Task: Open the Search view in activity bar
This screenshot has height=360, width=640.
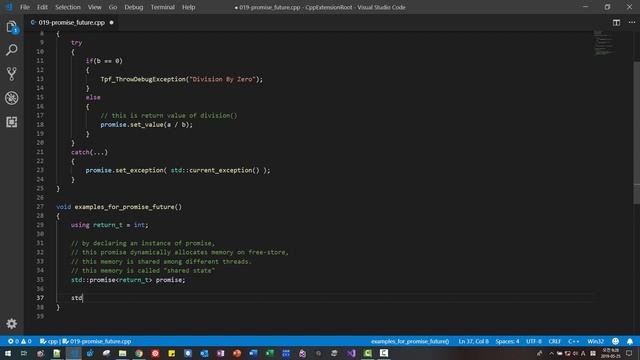Action: (11, 50)
